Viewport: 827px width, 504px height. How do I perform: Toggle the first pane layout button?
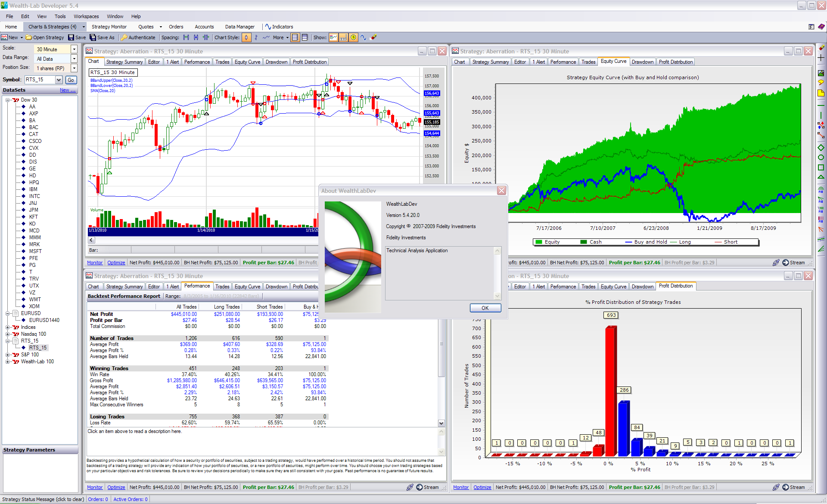pyautogui.click(x=295, y=37)
